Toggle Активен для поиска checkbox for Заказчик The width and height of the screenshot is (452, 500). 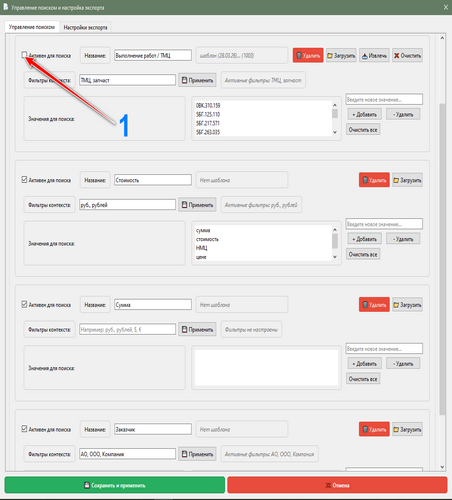pos(24,429)
